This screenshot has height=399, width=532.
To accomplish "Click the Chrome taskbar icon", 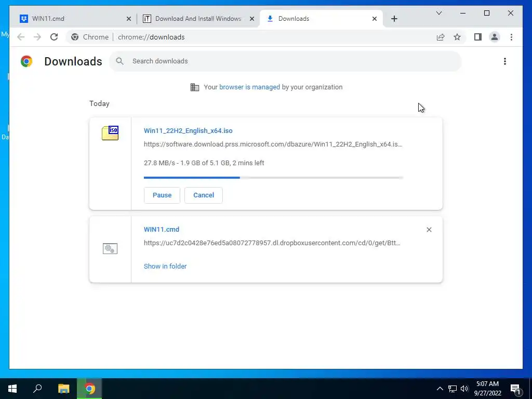I will click(x=89, y=389).
